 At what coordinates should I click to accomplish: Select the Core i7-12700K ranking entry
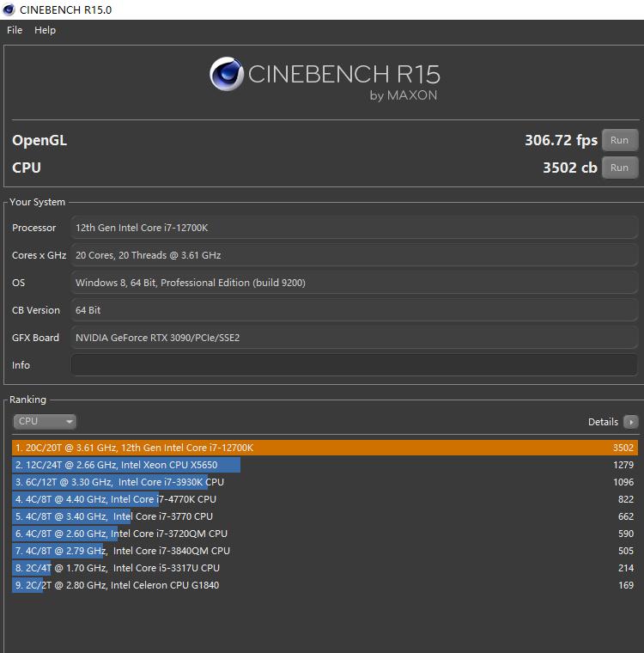[x=325, y=448]
